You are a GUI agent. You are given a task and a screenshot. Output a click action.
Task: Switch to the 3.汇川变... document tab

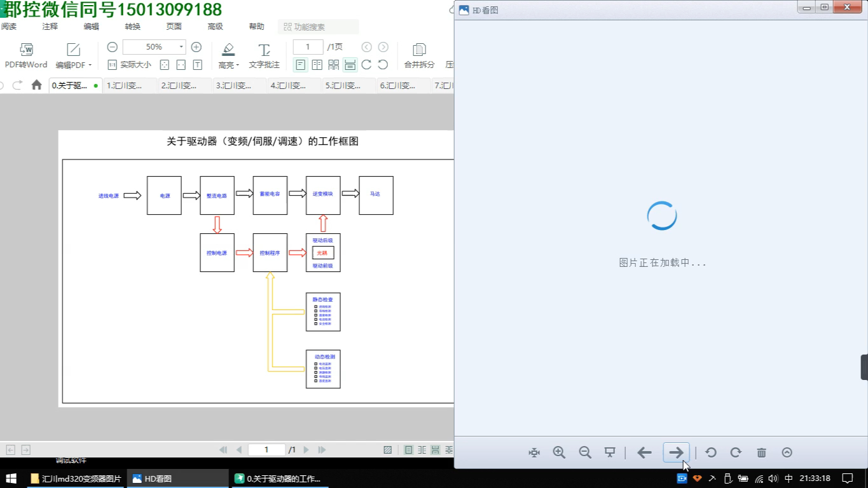tap(240, 85)
